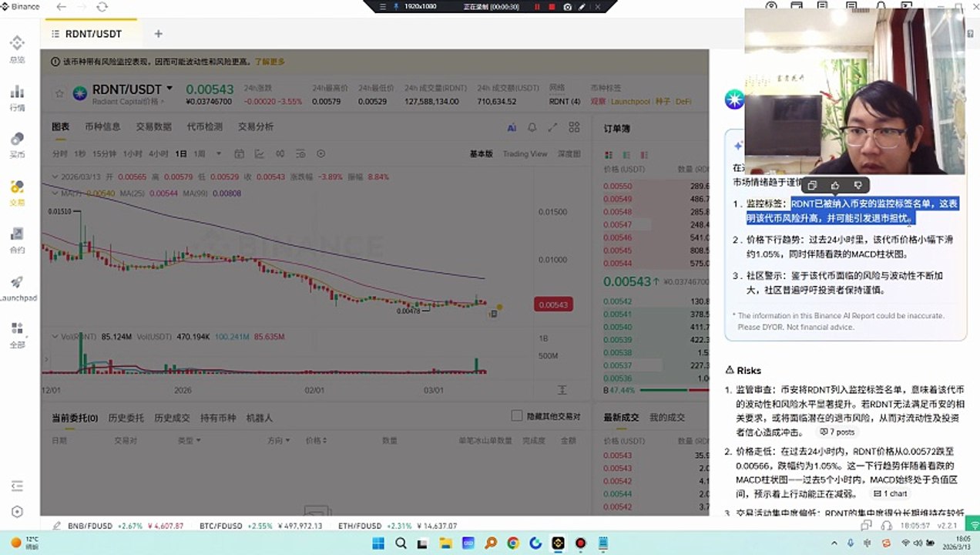Open the RDNT/USDT pair dropdown arrow
The width and height of the screenshot is (980, 555).
169,89
